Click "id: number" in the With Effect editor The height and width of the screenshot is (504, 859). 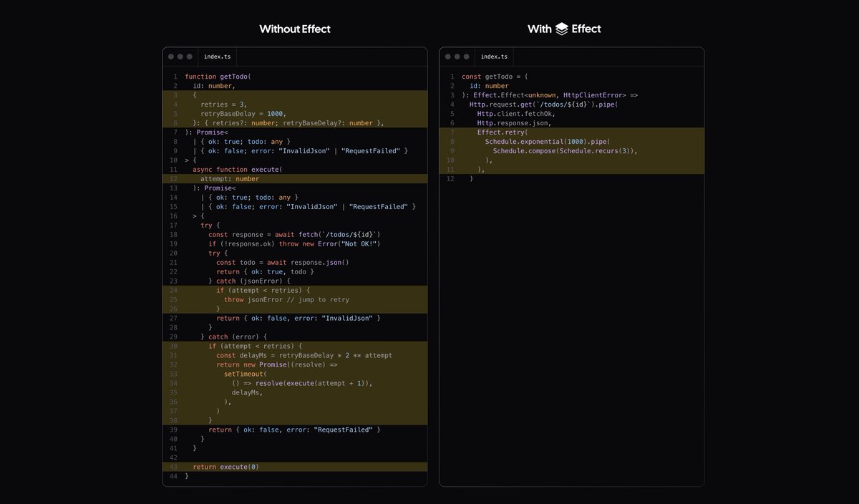pyautogui.click(x=489, y=86)
